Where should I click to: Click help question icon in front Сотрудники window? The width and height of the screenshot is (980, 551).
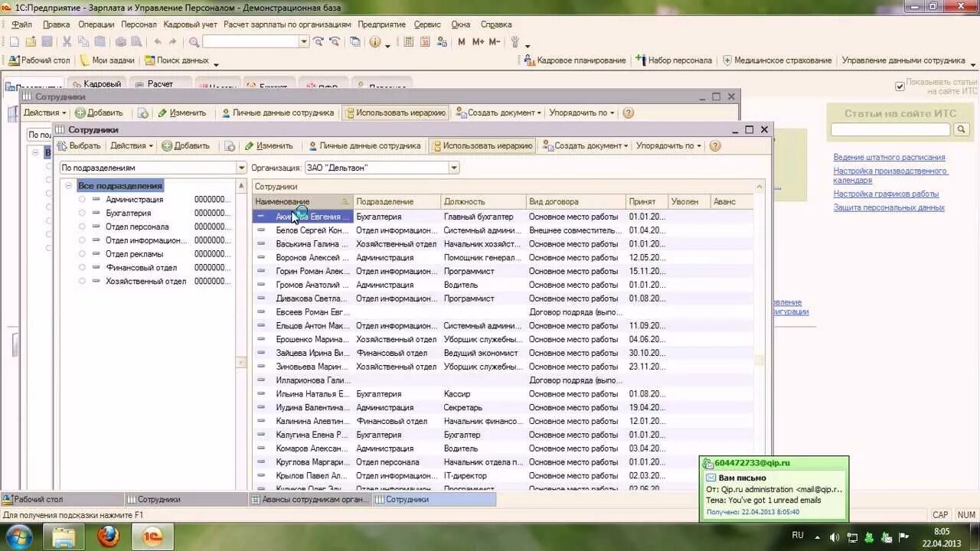click(715, 145)
